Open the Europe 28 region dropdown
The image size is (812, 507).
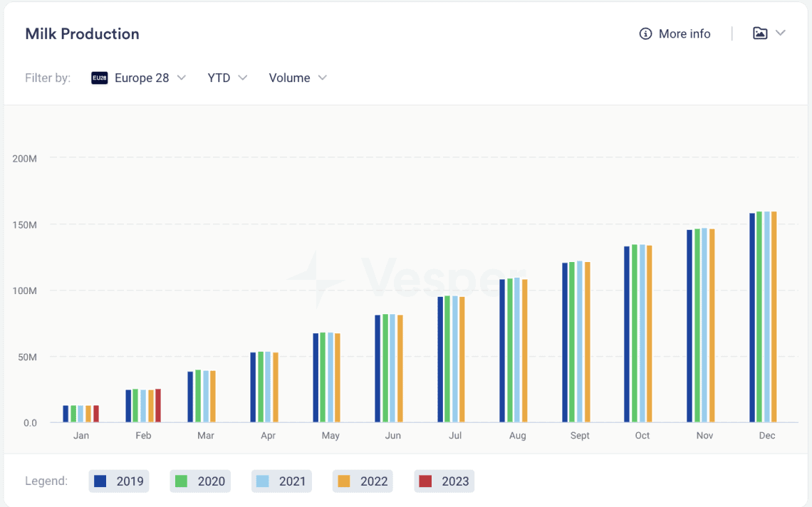tap(138, 78)
